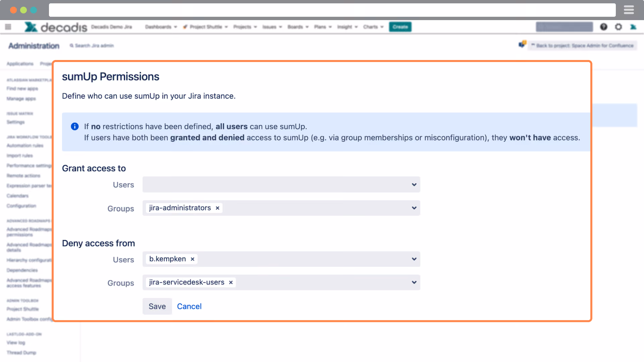
Task: Open the Dashboards menu
Action: click(x=161, y=27)
